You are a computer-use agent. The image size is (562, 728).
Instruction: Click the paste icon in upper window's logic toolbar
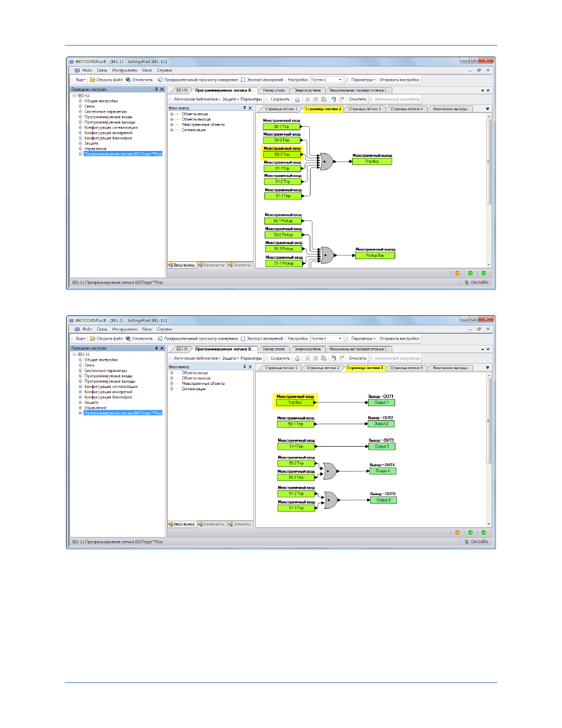click(323, 100)
